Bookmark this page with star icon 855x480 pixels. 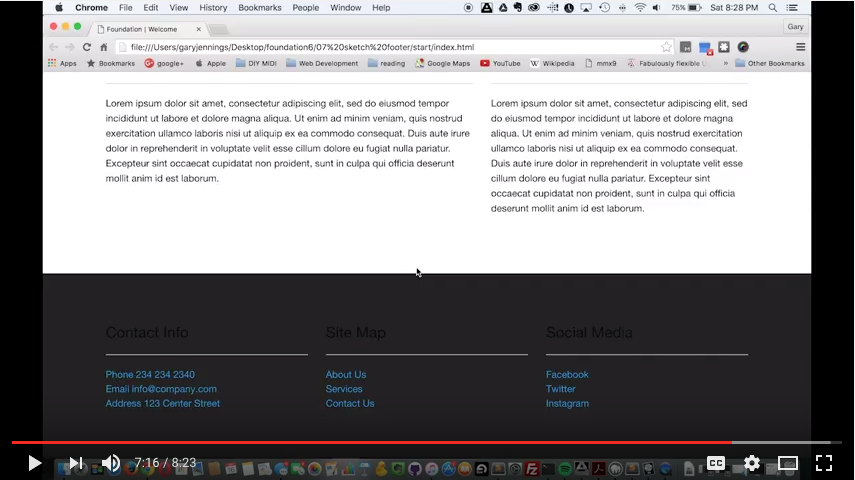666,47
